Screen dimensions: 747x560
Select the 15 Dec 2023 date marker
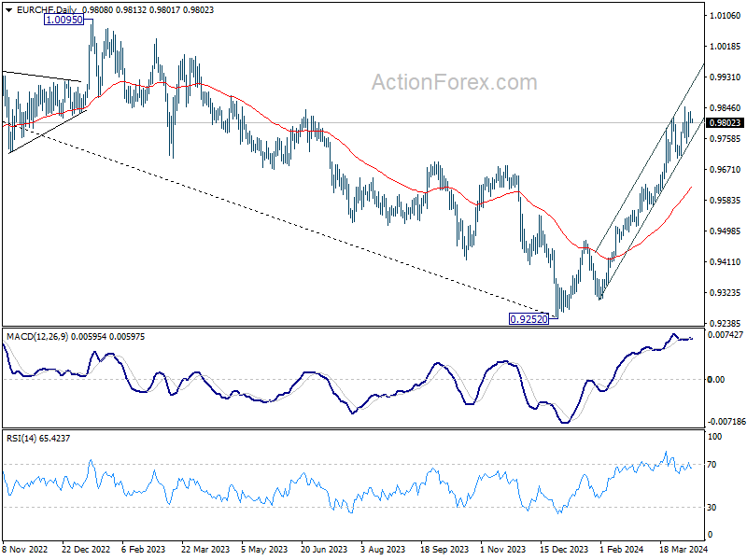[x=564, y=549]
